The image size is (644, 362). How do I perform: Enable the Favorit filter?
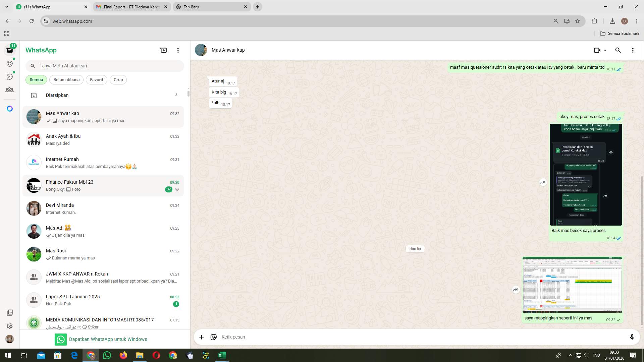point(96,79)
